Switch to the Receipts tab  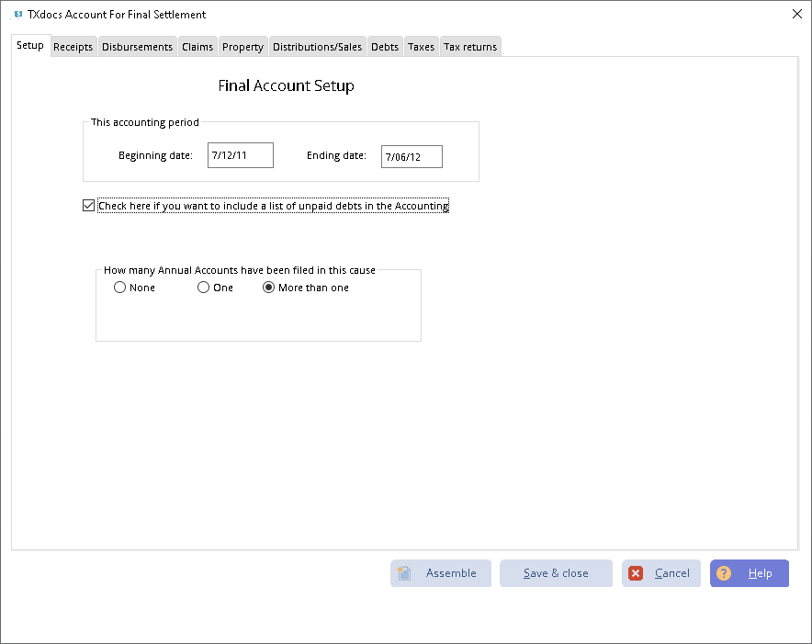click(x=73, y=46)
